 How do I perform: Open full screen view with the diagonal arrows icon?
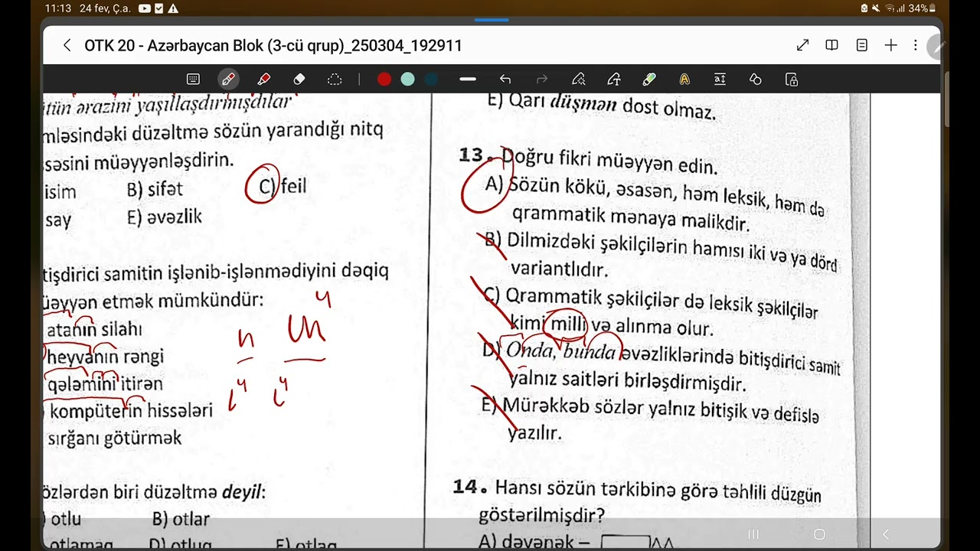click(802, 46)
